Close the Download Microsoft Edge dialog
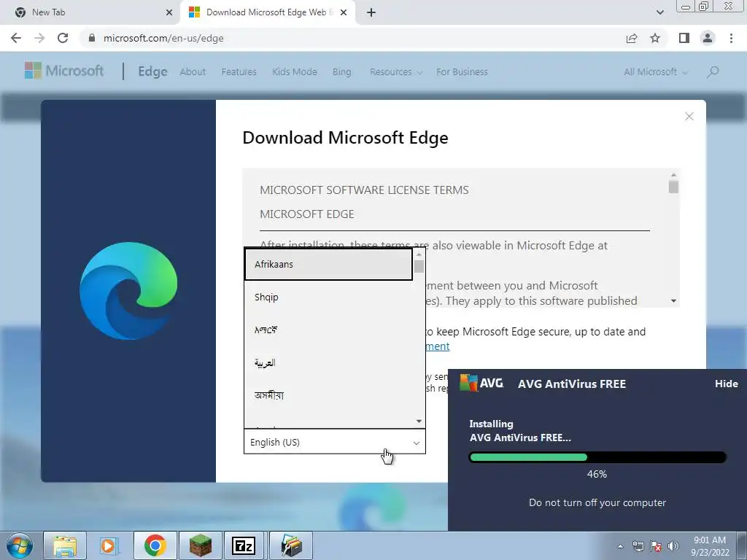Screen dimensions: 747x560 pos(689,116)
